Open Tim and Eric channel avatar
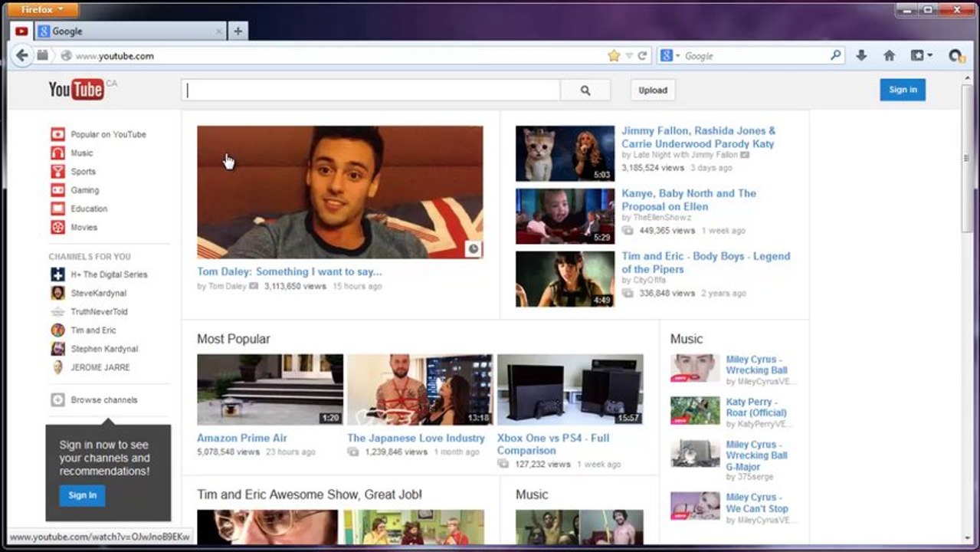Viewport: 980px width, 552px height. (57, 330)
